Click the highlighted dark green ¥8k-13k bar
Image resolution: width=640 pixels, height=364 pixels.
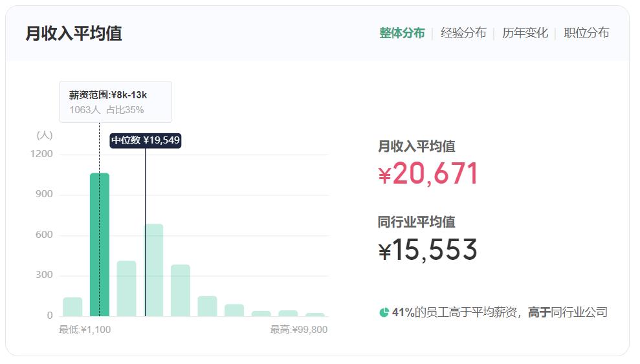click(100, 246)
